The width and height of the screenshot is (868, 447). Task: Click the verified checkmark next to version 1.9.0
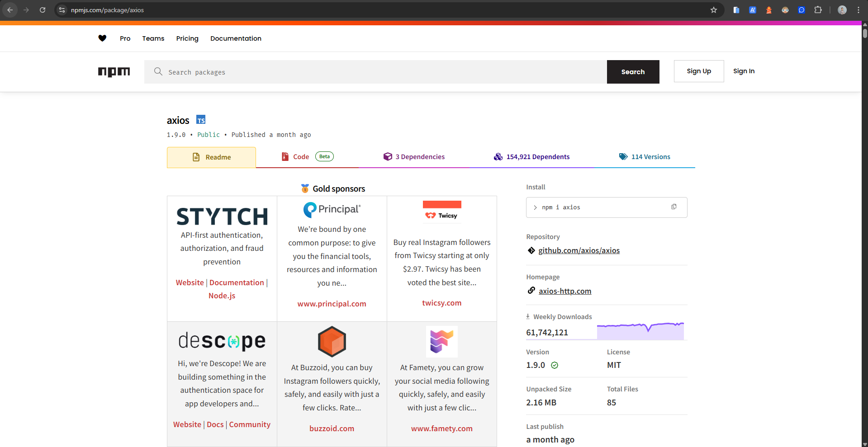pos(555,365)
